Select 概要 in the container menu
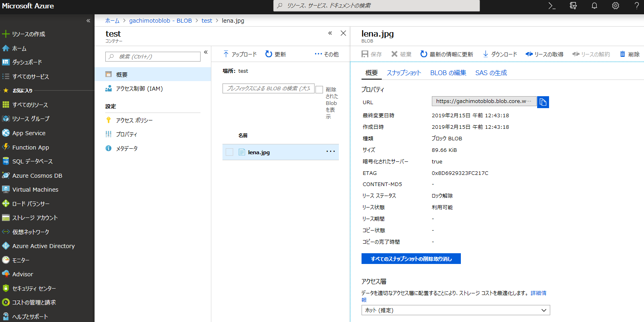Viewport: 644px width, 322px height. 153,74
